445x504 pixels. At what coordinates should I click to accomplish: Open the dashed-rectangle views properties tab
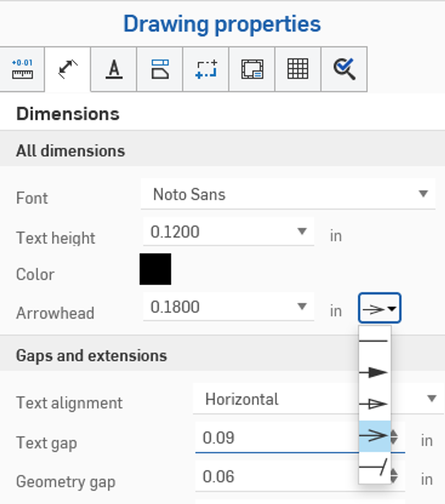click(206, 69)
